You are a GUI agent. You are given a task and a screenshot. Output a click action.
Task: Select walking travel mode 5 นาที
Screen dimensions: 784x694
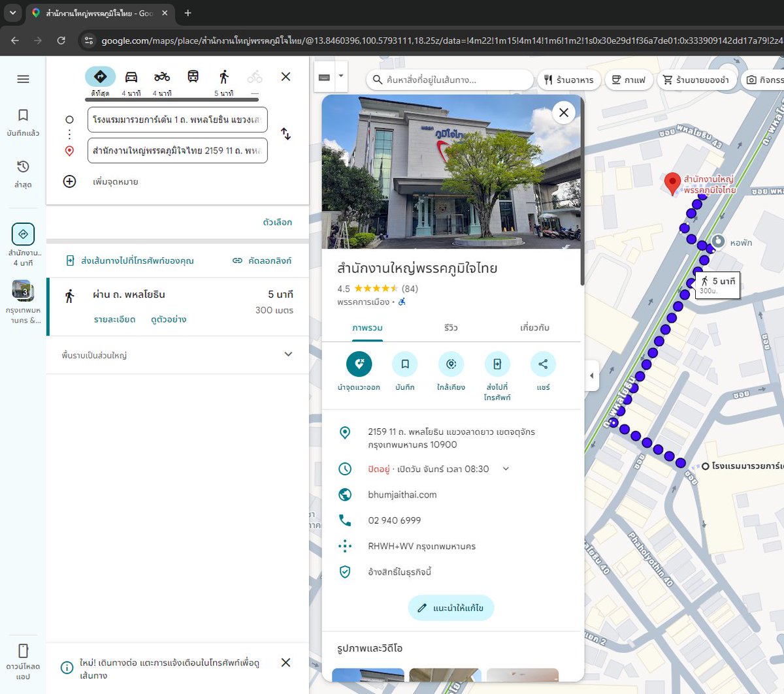(224, 82)
